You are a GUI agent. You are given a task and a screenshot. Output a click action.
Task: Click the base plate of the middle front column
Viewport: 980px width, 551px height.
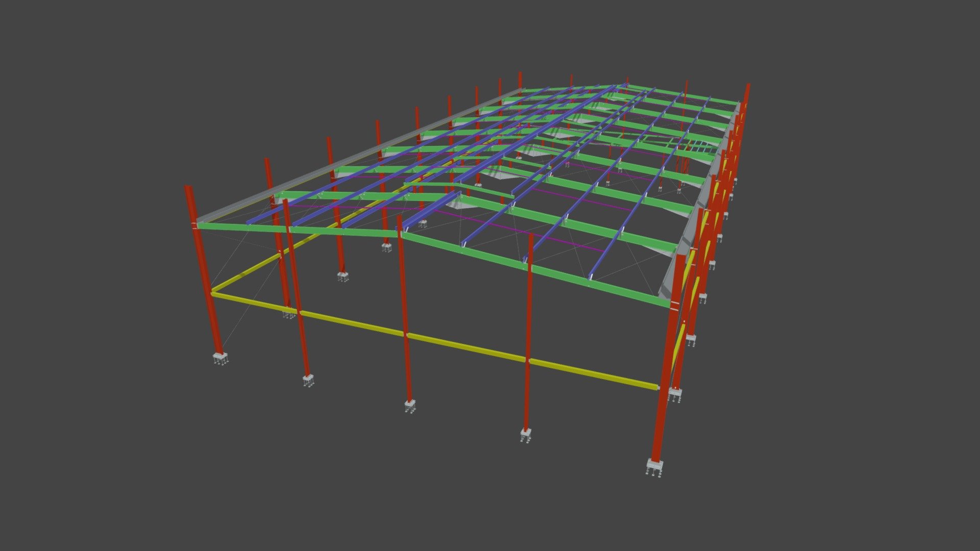(410, 406)
